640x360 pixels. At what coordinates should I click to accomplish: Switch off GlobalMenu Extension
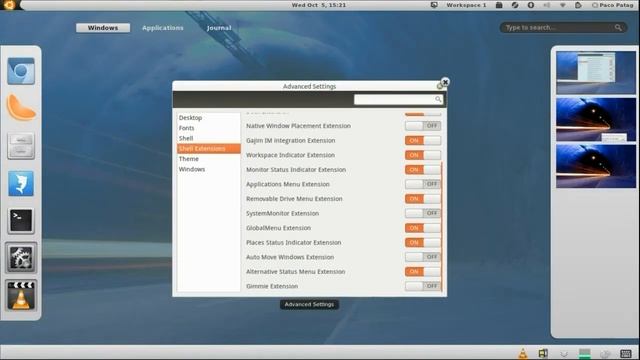423,228
